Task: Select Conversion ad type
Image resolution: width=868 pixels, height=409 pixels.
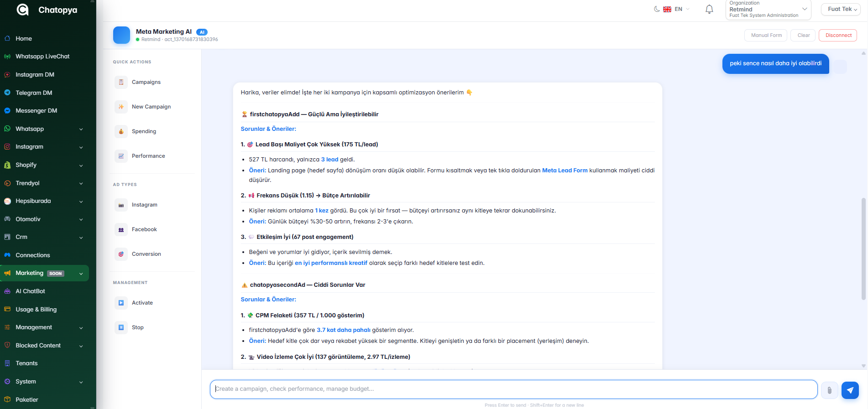Action: (152, 254)
